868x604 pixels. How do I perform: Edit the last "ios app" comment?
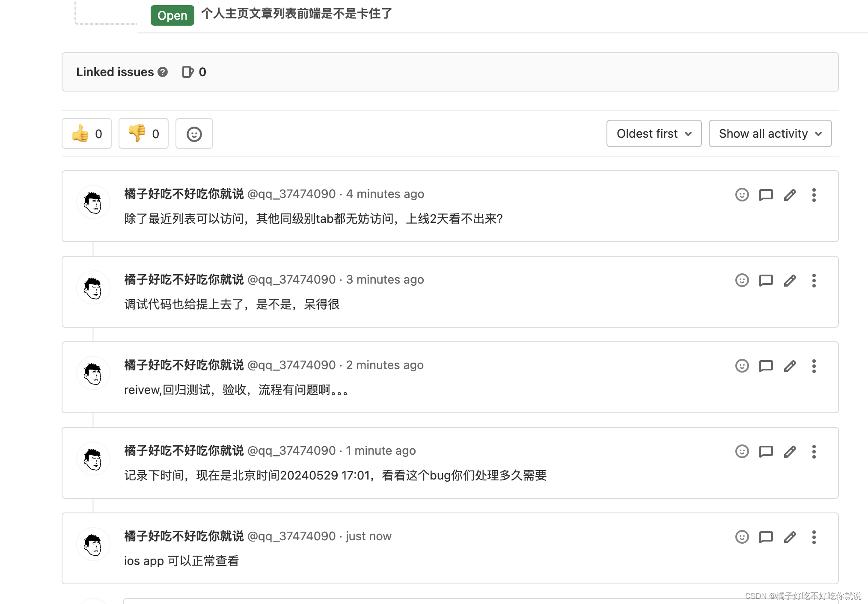point(790,537)
